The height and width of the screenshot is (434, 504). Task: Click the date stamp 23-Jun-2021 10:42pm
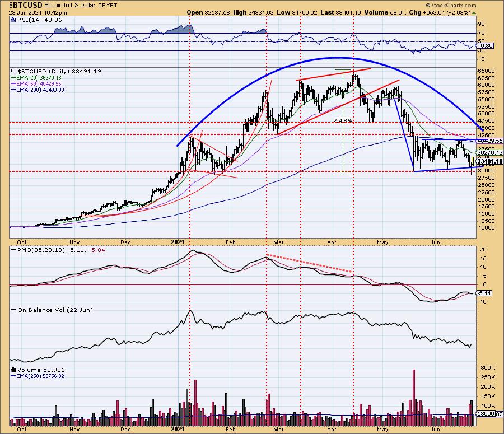(x=38, y=13)
